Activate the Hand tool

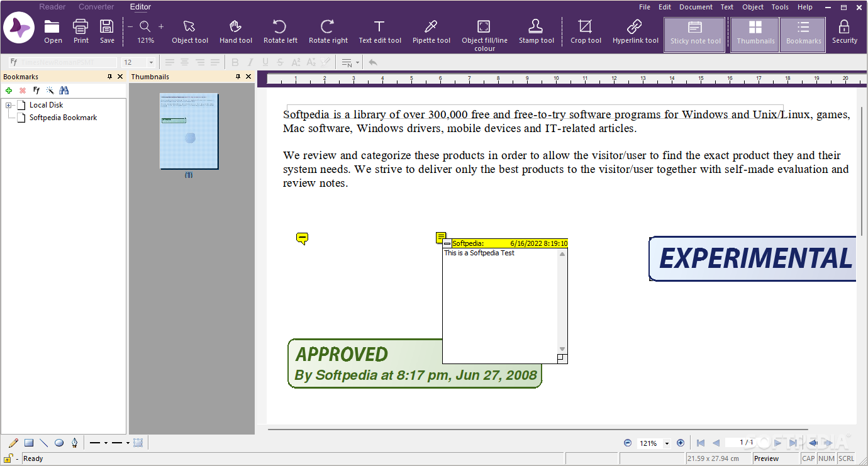236,31
